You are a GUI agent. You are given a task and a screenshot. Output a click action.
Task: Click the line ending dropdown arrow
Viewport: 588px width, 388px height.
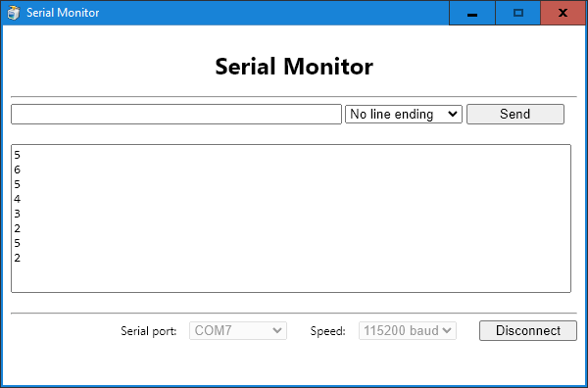(453, 114)
